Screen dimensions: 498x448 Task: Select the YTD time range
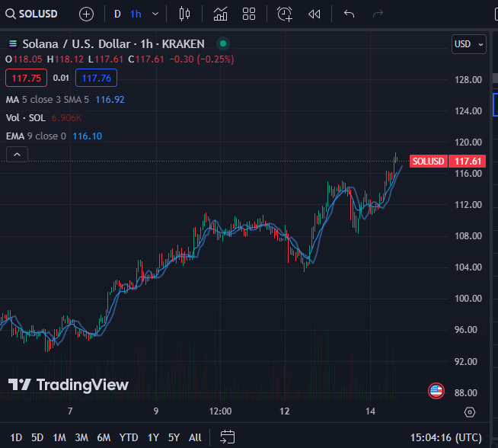pyautogui.click(x=129, y=437)
